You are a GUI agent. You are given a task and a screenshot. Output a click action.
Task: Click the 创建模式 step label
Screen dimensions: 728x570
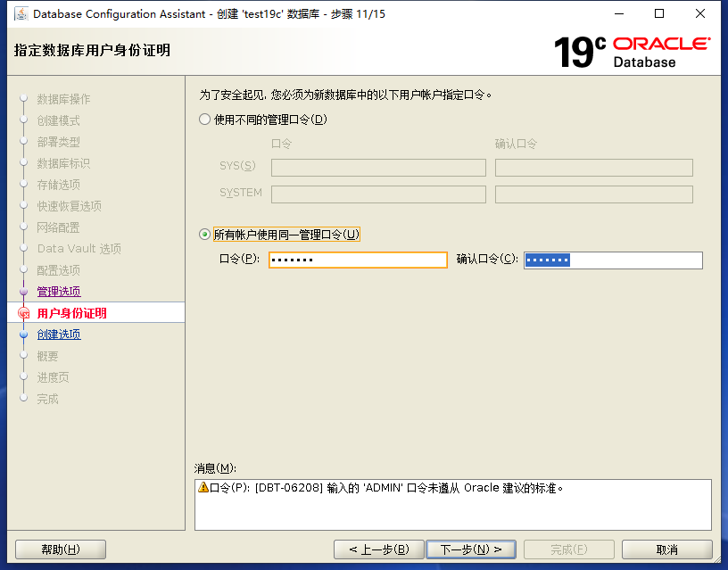59,120
